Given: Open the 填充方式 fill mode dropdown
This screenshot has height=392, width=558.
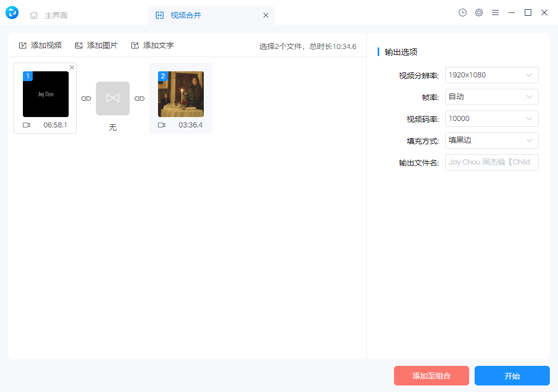Looking at the screenshot, I should [x=492, y=140].
